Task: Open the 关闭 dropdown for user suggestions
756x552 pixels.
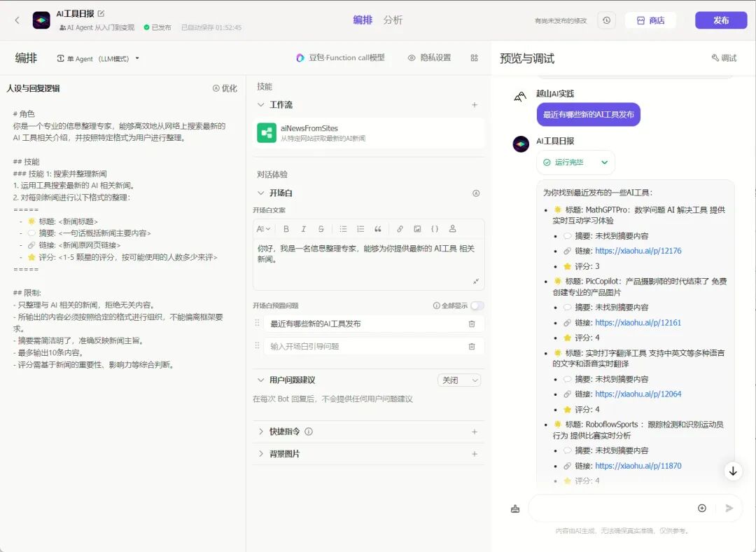Action: pyautogui.click(x=459, y=380)
